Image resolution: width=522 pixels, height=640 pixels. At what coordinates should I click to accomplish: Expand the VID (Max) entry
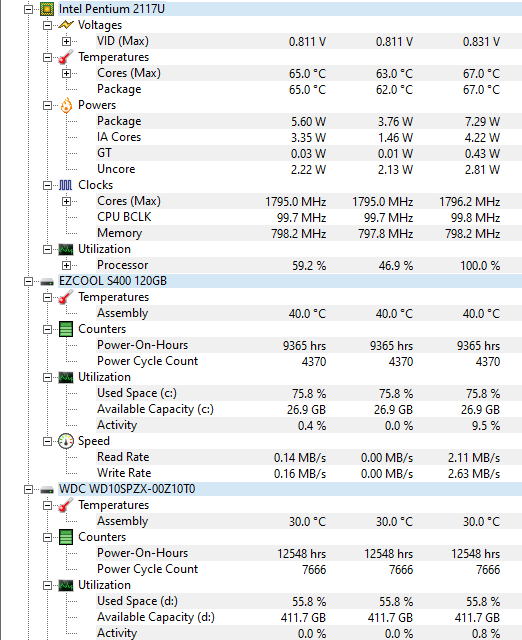pyautogui.click(x=66, y=41)
